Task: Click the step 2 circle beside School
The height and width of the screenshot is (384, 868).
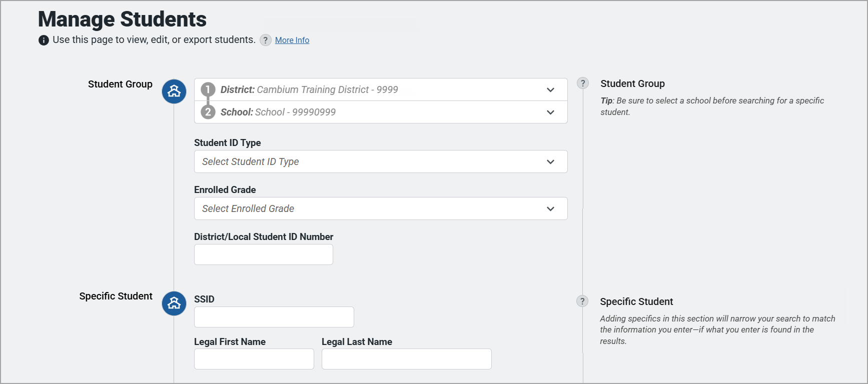Action: pos(208,112)
